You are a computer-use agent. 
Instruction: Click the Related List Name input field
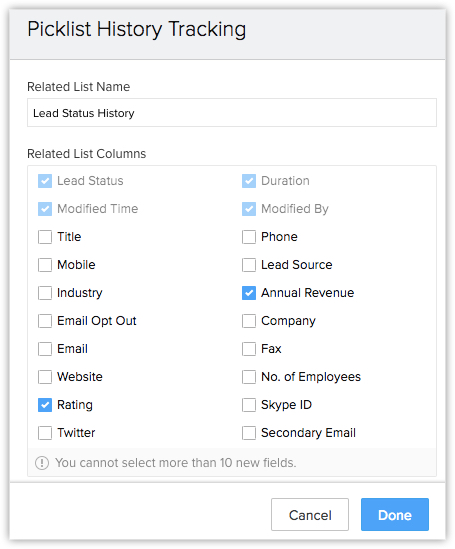232,113
